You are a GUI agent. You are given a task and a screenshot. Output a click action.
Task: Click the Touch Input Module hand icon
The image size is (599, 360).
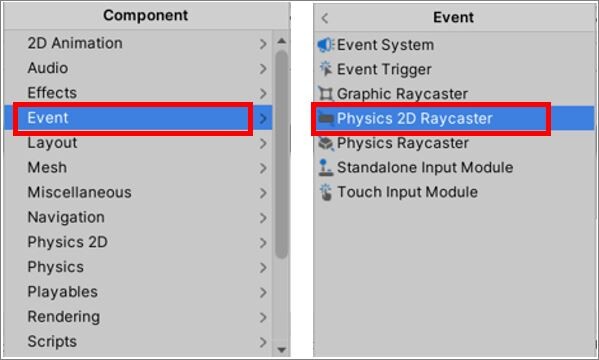(x=326, y=192)
